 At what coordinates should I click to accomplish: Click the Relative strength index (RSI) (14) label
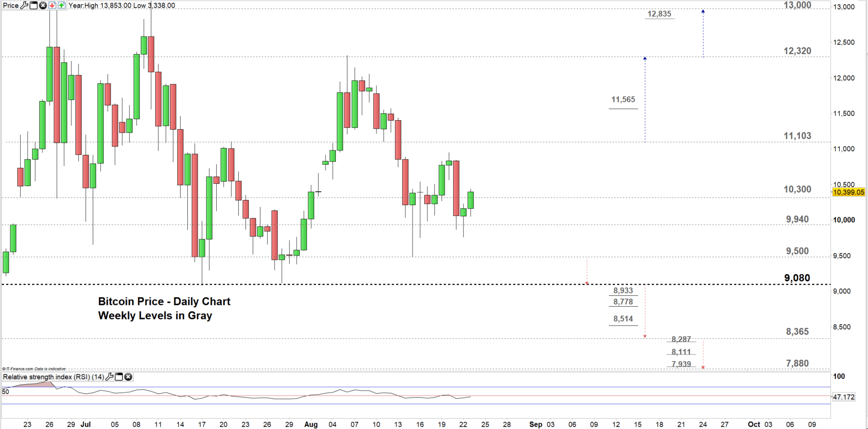pyautogui.click(x=53, y=377)
